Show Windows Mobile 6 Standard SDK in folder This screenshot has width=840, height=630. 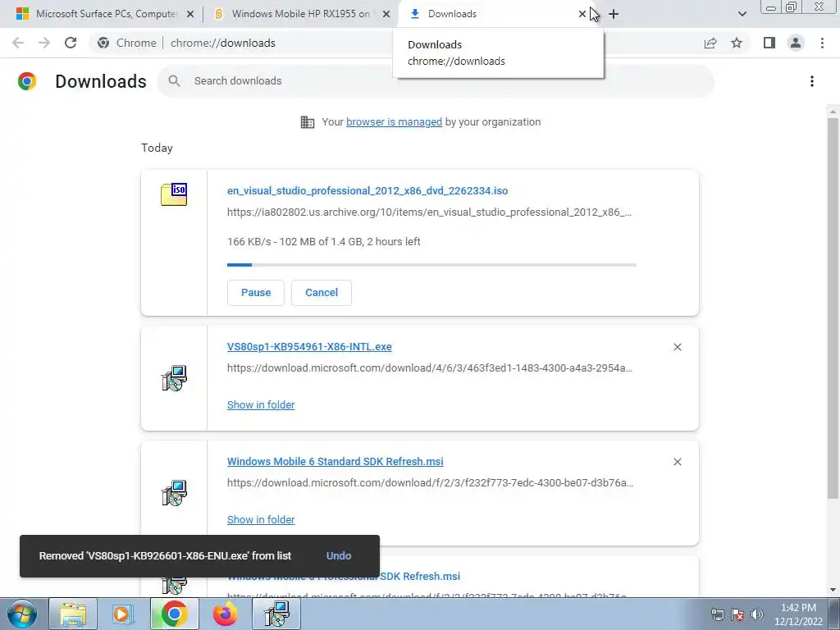pos(261,519)
